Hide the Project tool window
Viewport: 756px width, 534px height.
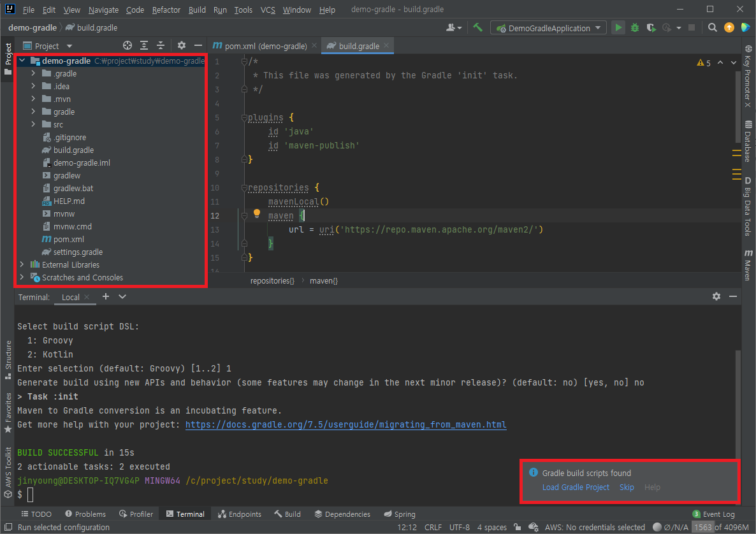198,45
